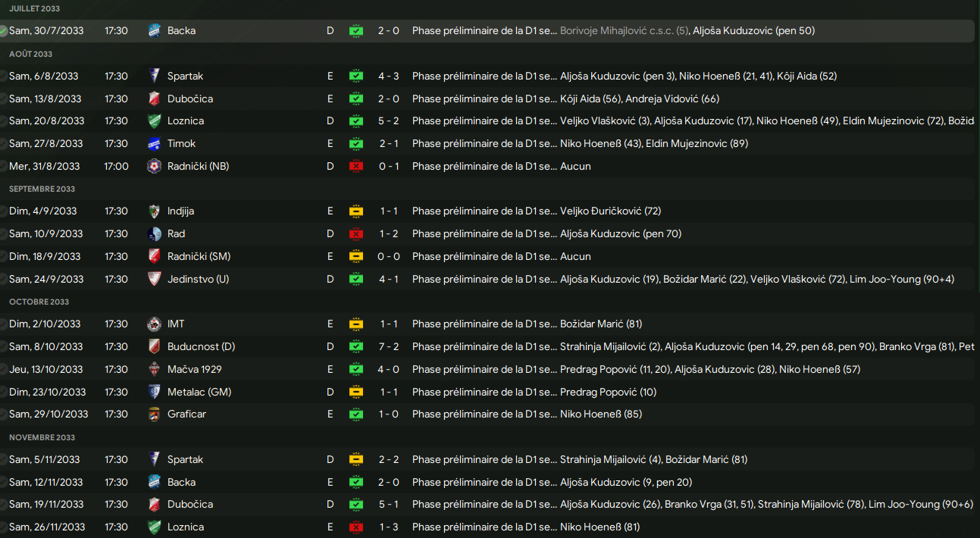
Task: Deselect the checked row for 30/7/2033 Backa
Action: [x=4, y=31]
